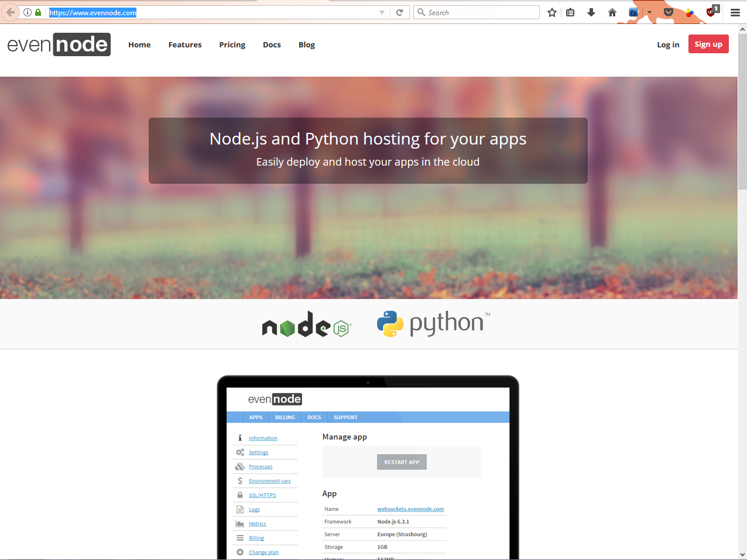
Task: Click the Python logo
Action: point(433,324)
